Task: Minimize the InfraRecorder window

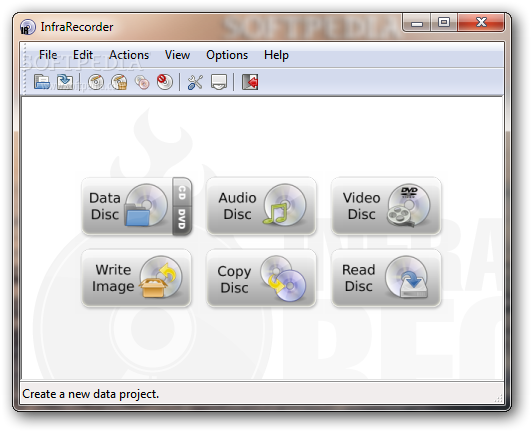Action: click(417, 22)
